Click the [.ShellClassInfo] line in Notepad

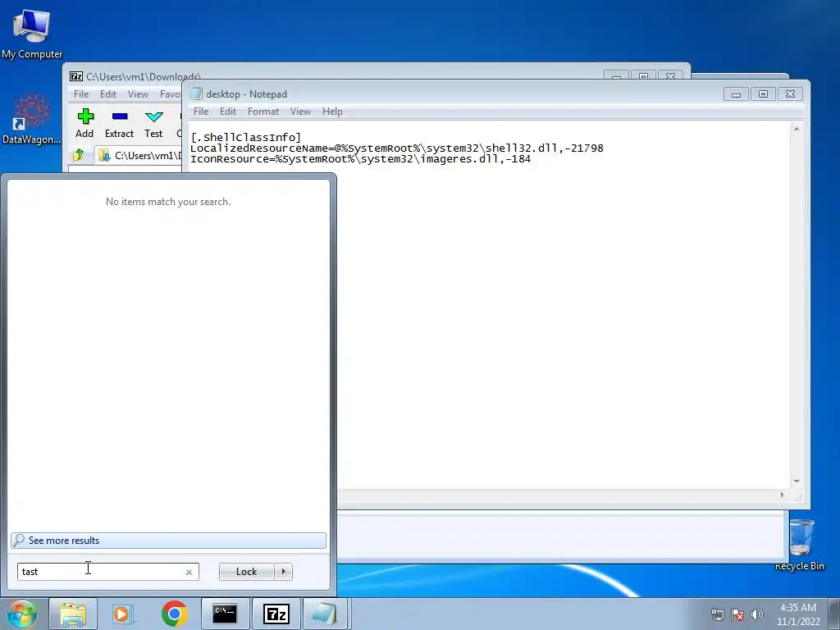coord(246,138)
